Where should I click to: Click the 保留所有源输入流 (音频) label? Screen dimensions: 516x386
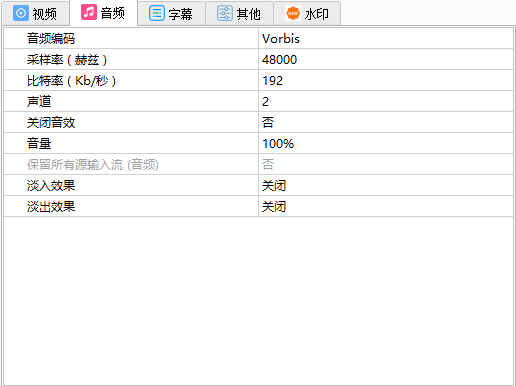coord(93,165)
